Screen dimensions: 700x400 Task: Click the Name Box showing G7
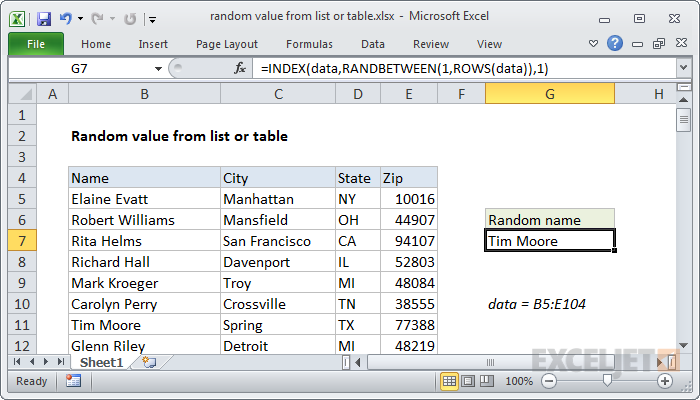tap(79, 69)
